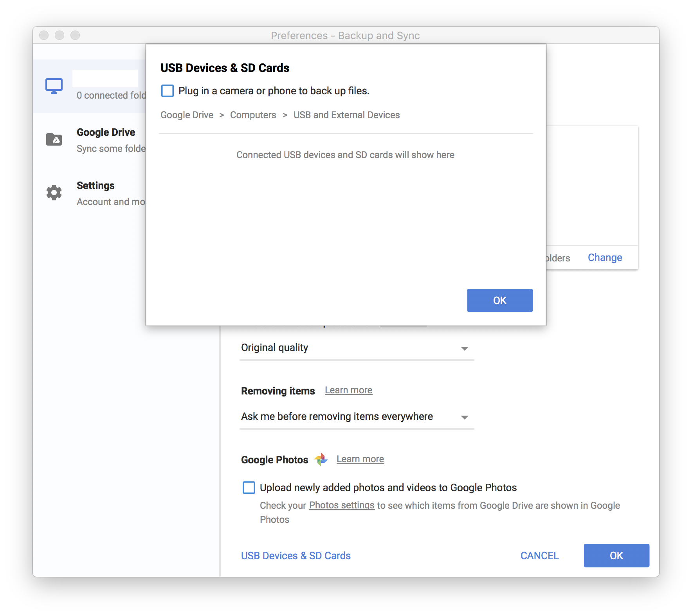Click the Google Drive folder icon
Viewport: 692px width, 616px height.
pos(54,139)
